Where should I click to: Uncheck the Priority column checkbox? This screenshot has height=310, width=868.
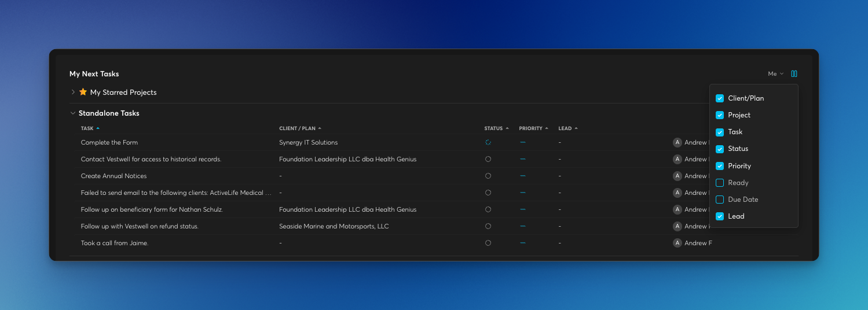[720, 166]
